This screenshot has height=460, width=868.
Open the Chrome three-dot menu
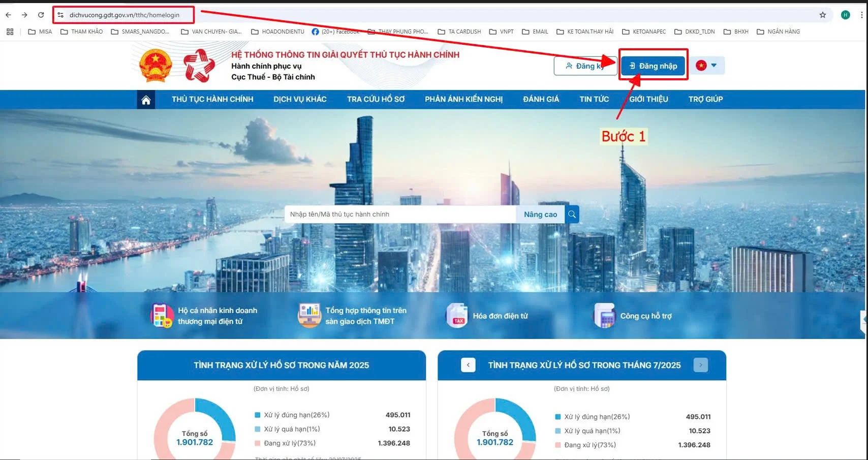pyautogui.click(x=862, y=15)
